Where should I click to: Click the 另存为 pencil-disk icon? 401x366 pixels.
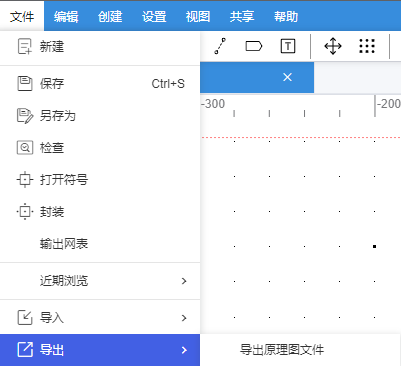(25, 116)
